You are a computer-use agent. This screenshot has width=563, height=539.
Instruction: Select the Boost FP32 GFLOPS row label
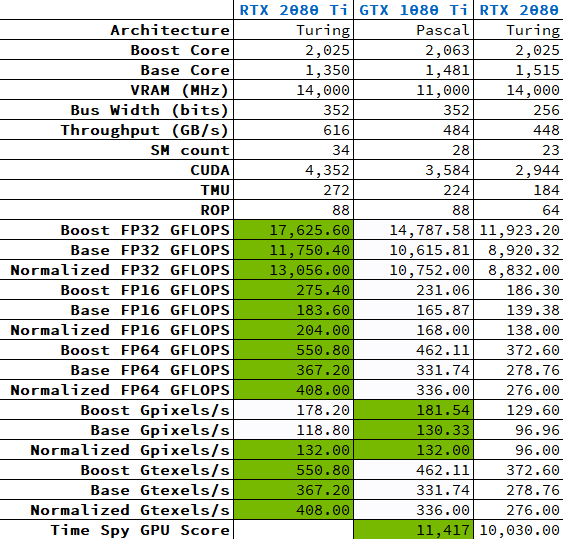145,230
